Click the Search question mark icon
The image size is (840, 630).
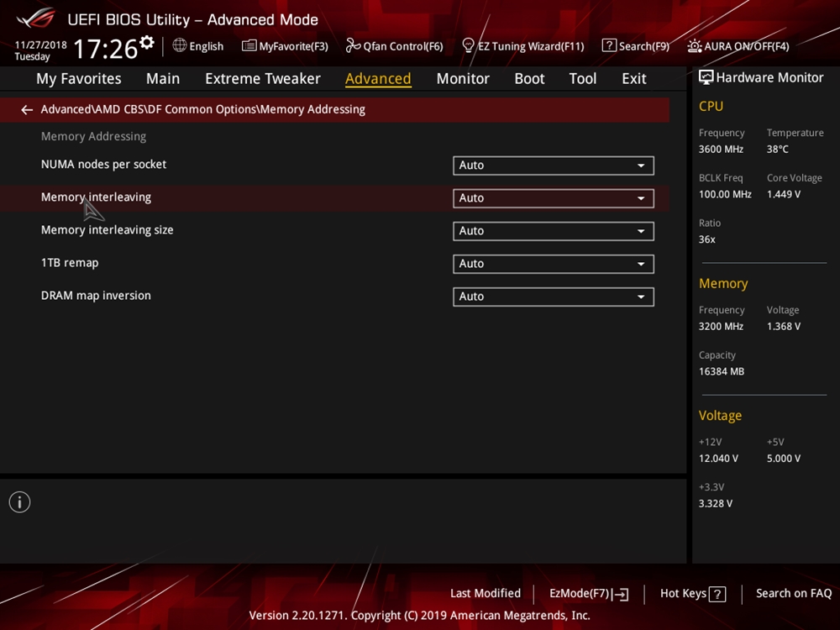coord(609,45)
